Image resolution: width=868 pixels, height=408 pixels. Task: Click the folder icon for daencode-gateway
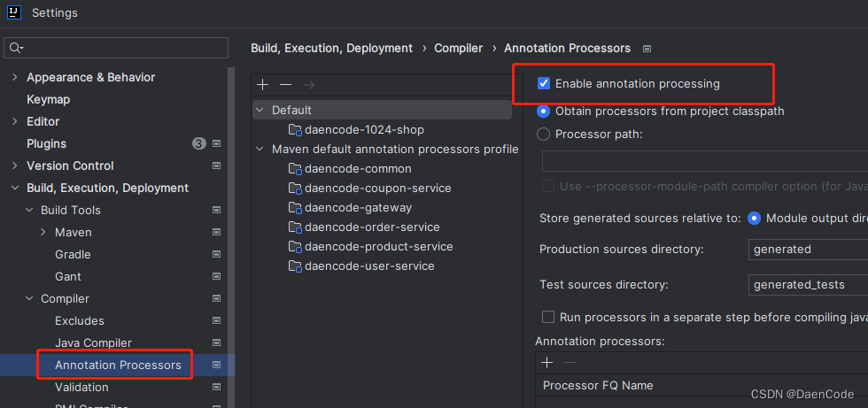tap(295, 207)
